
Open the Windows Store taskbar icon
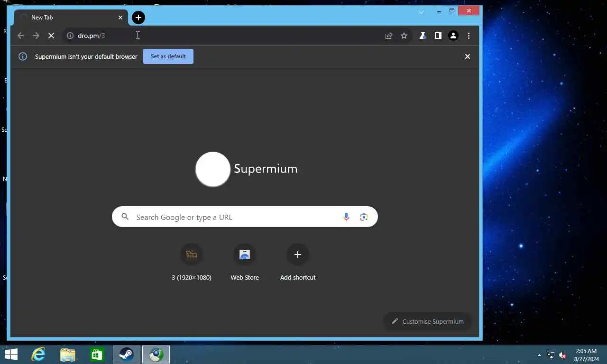(x=97, y=355)
